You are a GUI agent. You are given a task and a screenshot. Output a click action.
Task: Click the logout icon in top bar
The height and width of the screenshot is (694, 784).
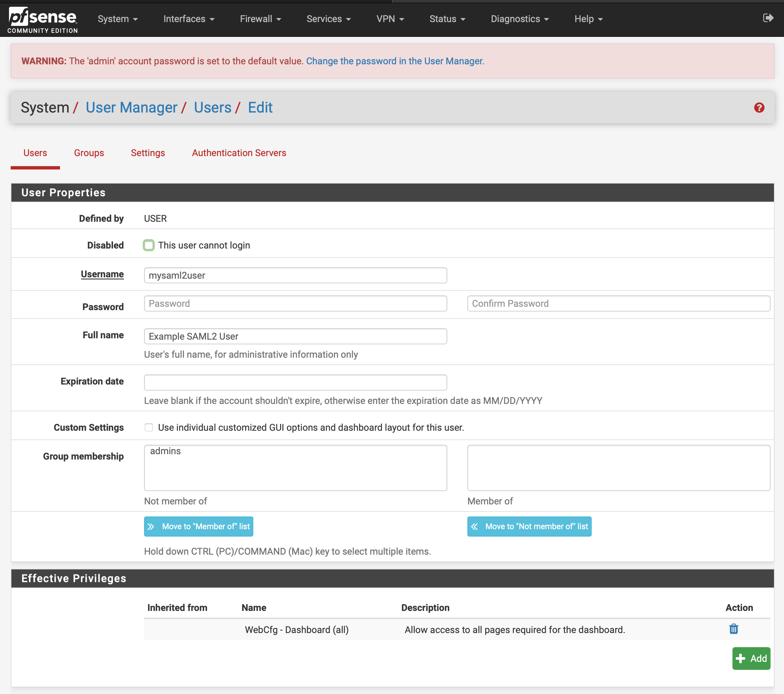pyautogui.click(x=768, y=18)
